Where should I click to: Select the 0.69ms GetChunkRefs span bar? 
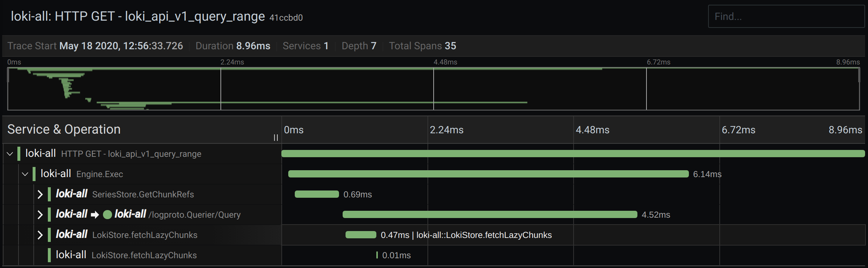[317, 194]
